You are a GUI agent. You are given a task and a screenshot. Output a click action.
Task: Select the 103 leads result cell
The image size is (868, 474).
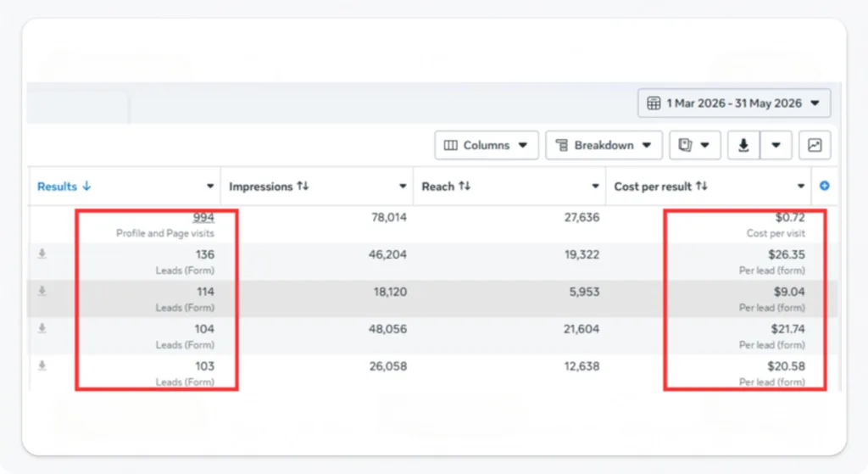[204, 366]
